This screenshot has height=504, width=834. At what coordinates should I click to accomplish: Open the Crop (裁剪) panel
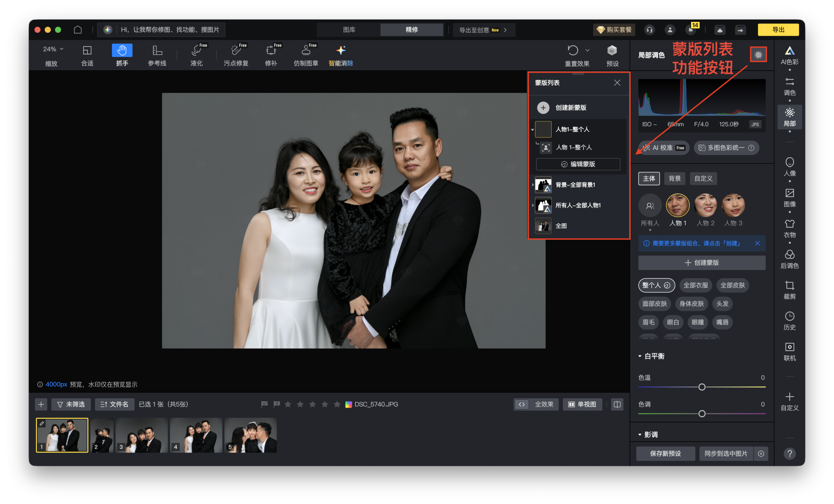tap(789, 290)
